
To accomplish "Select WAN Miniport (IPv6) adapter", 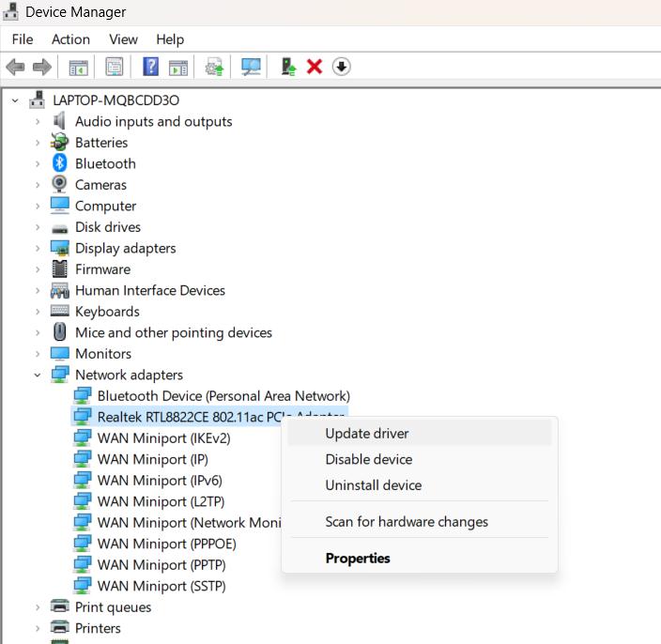I will click(160, 481).
